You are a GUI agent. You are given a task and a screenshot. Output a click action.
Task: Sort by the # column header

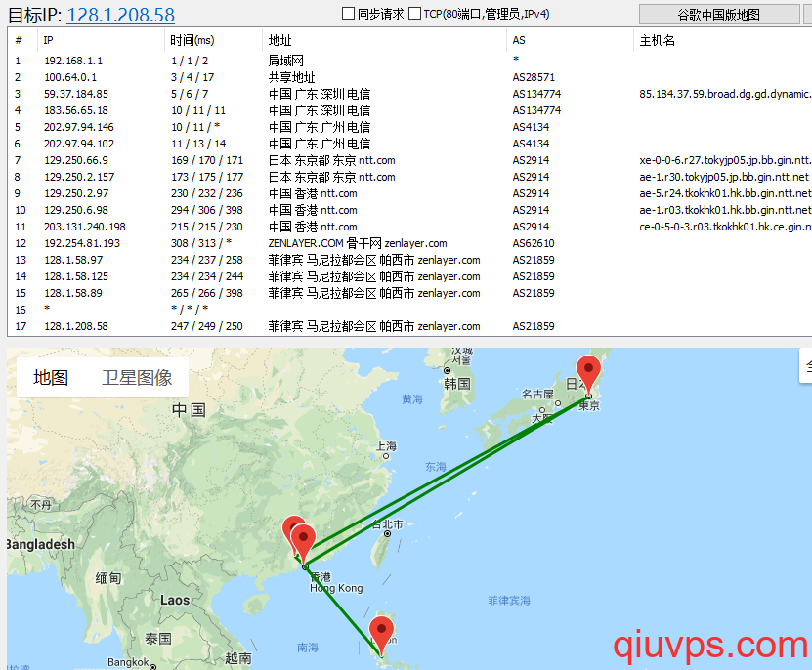[x=19, y=40]
